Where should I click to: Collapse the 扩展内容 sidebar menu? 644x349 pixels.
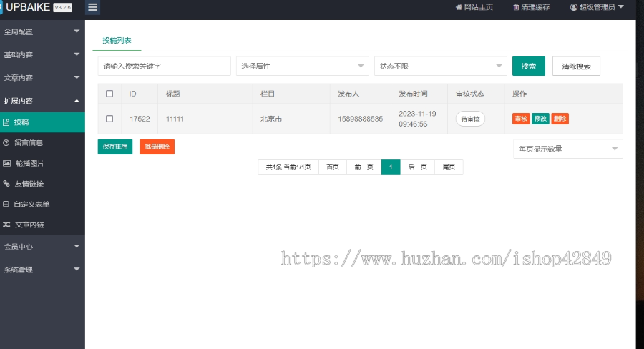42,101
